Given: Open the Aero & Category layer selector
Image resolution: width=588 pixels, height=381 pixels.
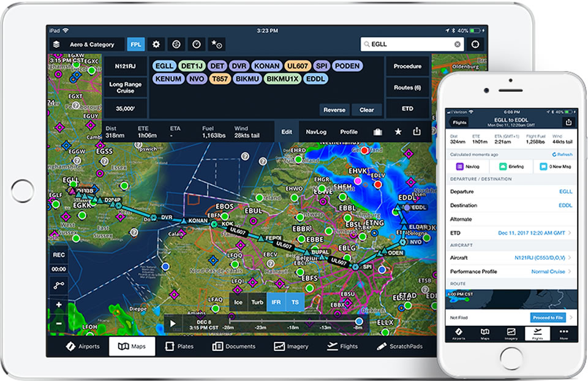Looking at the screenshot, I should click(87, 44).
